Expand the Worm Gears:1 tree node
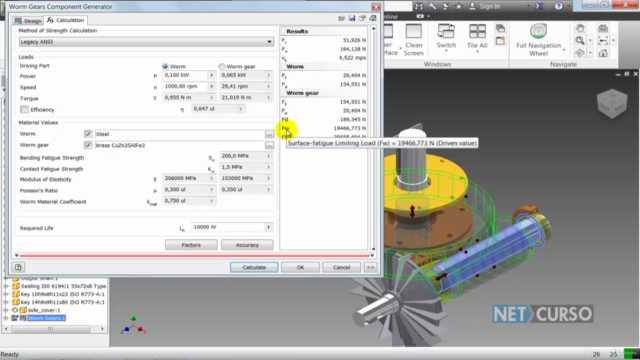640x360 pixels. click(x=6, y=318)
